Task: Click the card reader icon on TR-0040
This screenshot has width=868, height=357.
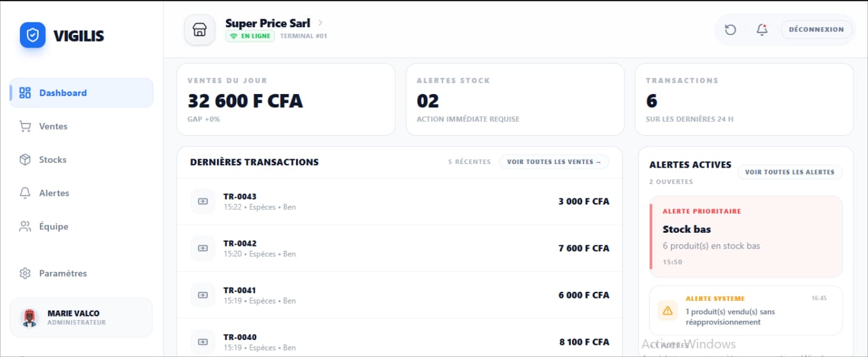Action: (203, 342)
